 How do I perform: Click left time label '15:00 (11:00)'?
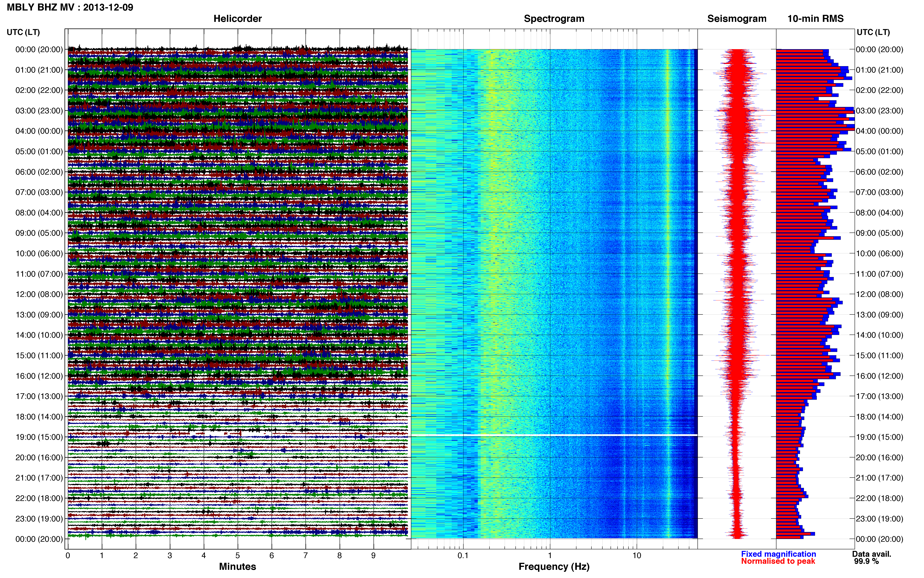(x=39, y=355)
